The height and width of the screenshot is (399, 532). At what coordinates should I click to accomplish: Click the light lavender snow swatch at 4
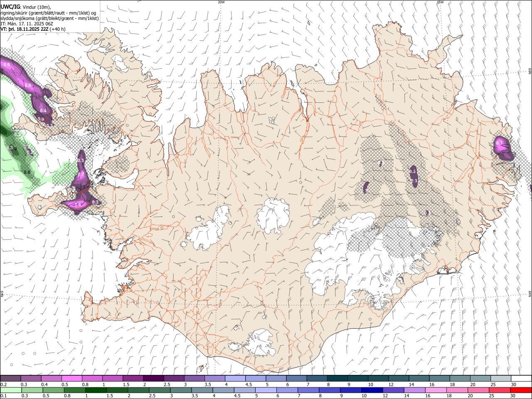235,378
